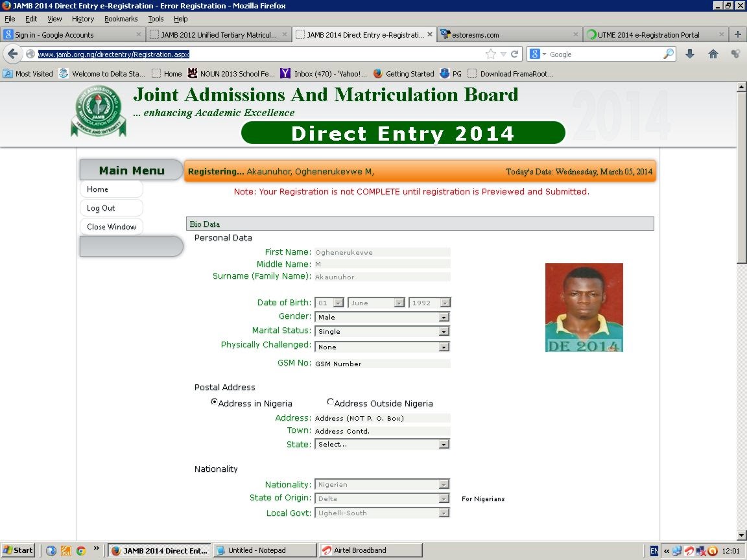Open the History menu
Viewport: 747px width, 560px height.
click(x=83, y=19)
